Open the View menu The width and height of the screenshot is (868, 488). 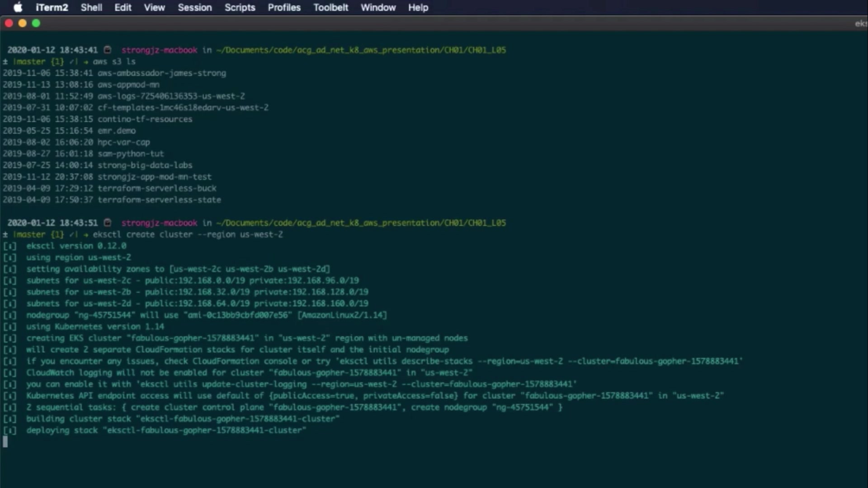click(154, 7)
